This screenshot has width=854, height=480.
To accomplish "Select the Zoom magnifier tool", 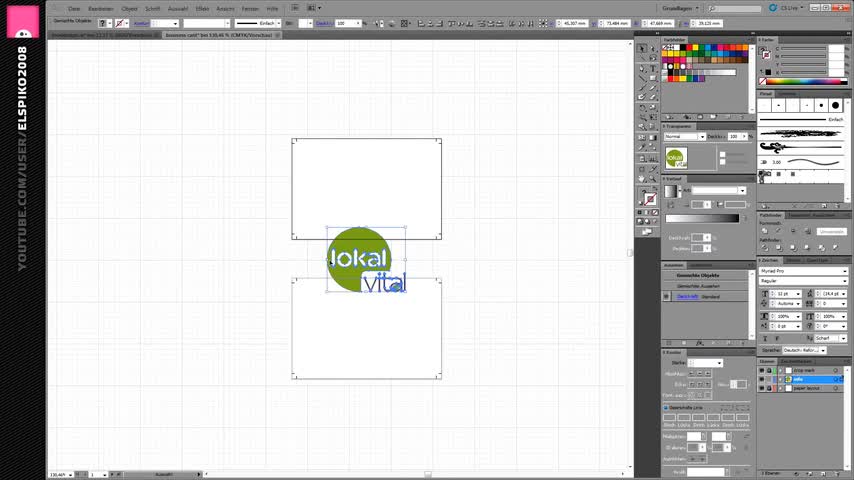I will (652, 179).
